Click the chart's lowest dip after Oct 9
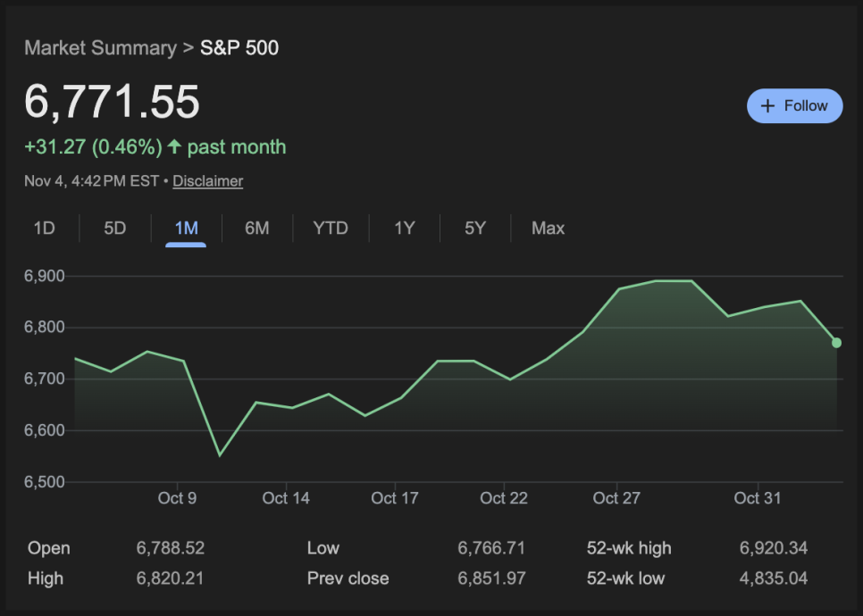 coord(219,454)
